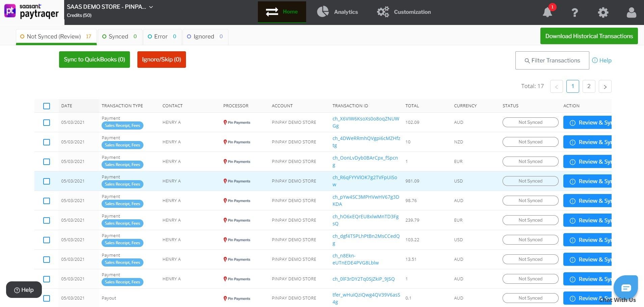Select checkbox for 98.76 AUD transaction
Viewport: 644px width, 307px height.
coord(47,201)
